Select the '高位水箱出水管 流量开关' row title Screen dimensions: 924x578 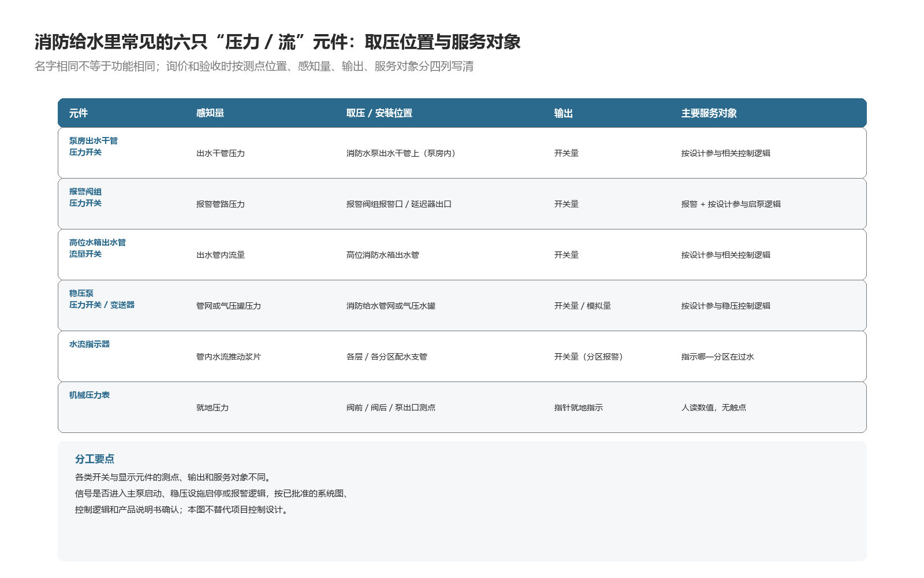[x=98, y=248]
